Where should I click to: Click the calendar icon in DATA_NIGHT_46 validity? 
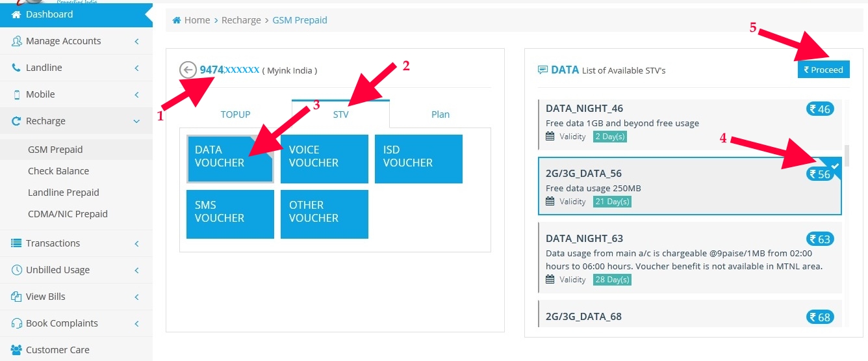tap(550, 137)
